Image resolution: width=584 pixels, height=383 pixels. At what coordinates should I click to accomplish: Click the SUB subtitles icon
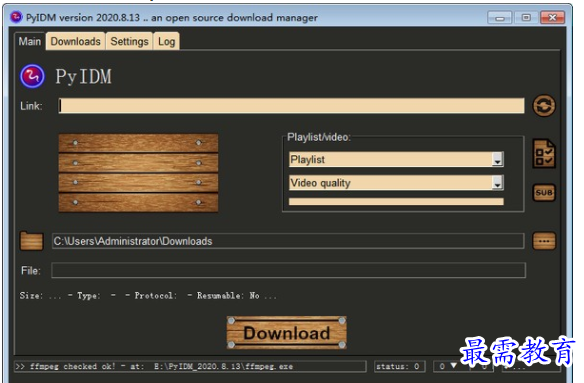click(x=544, y=193)
